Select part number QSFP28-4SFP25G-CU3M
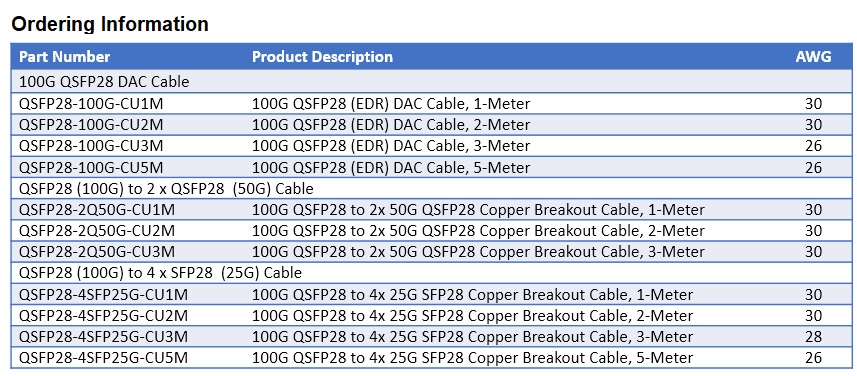 click(103, 337)
